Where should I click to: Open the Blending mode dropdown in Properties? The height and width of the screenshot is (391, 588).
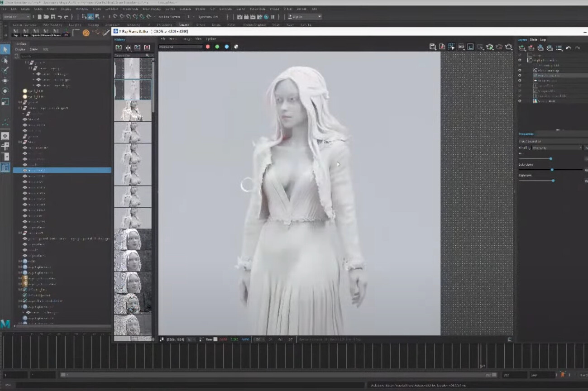coord(557,148)
